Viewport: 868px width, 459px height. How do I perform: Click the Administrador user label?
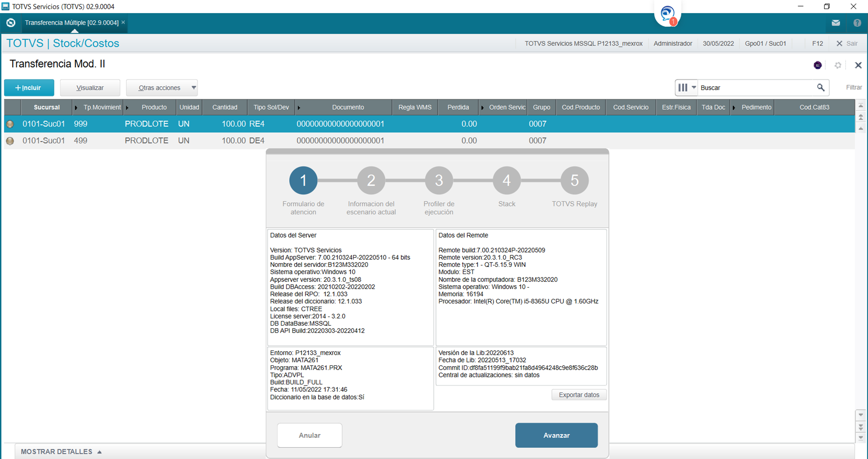(x=673, y=43)
